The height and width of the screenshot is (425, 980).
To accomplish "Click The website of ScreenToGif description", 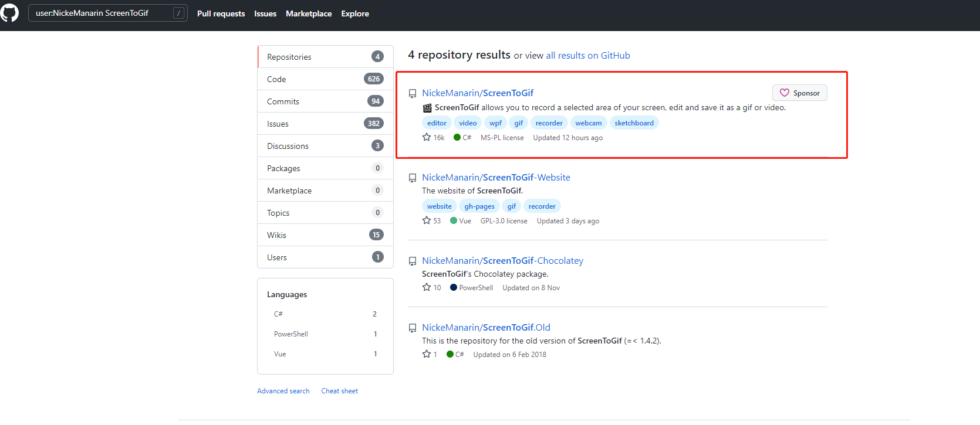I will pyautogui.click(x=472, y=191).
